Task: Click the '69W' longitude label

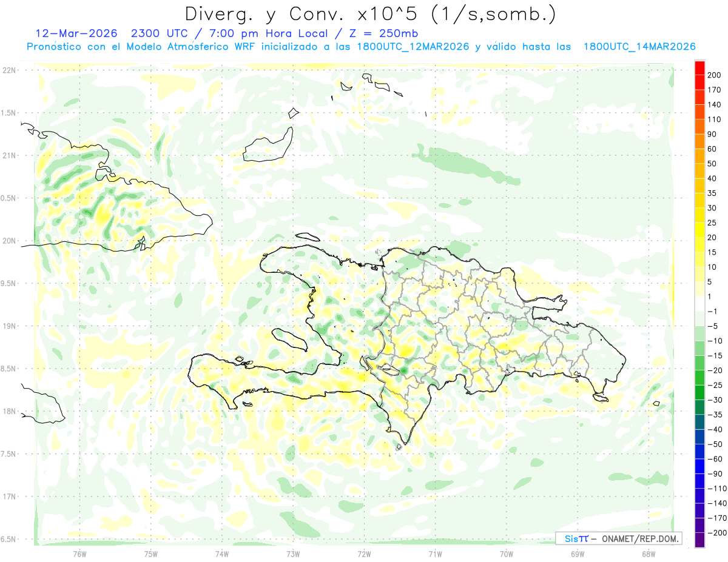Action: 577,554
